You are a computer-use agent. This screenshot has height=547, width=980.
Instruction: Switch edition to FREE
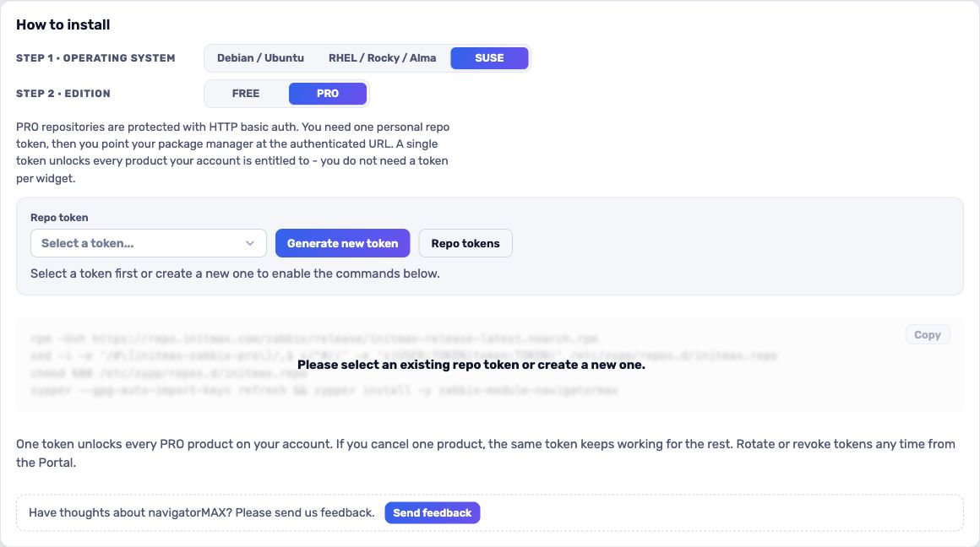point(246,94)
